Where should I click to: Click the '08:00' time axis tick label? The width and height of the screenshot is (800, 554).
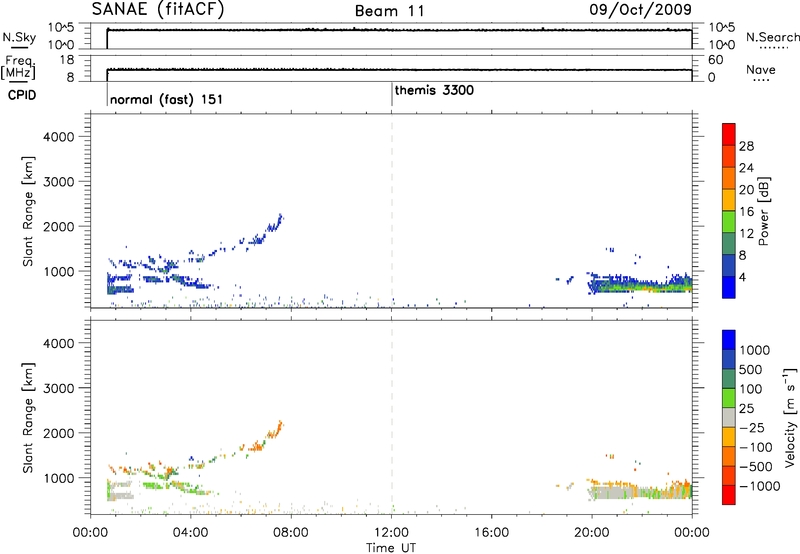pos(291,533)
